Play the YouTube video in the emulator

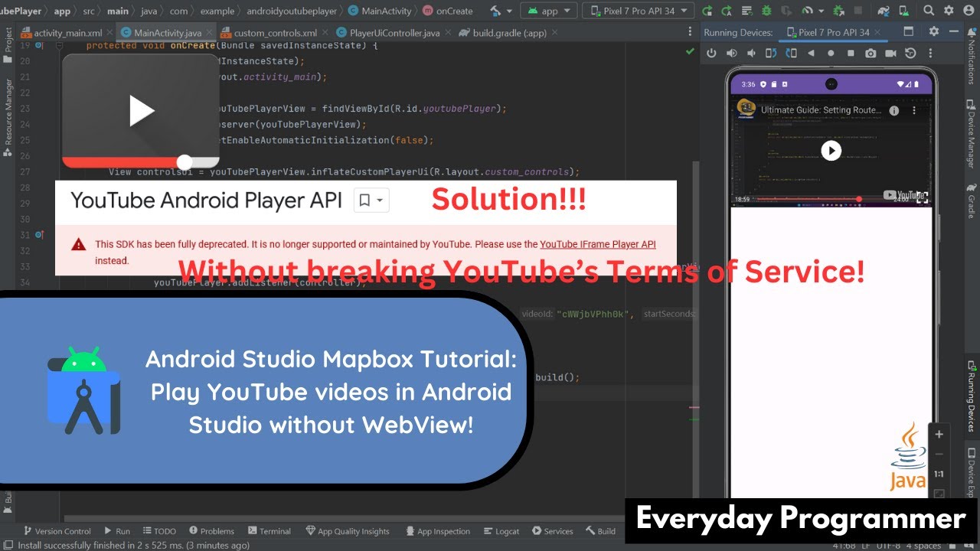(831, 151)
